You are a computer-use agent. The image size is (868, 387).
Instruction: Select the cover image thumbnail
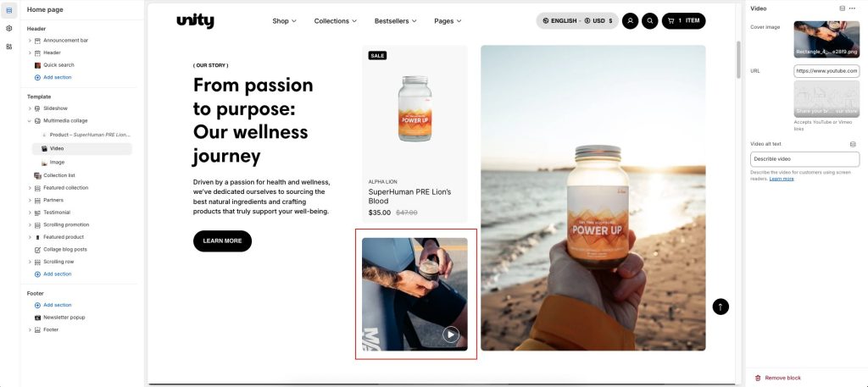coord(826,39)
